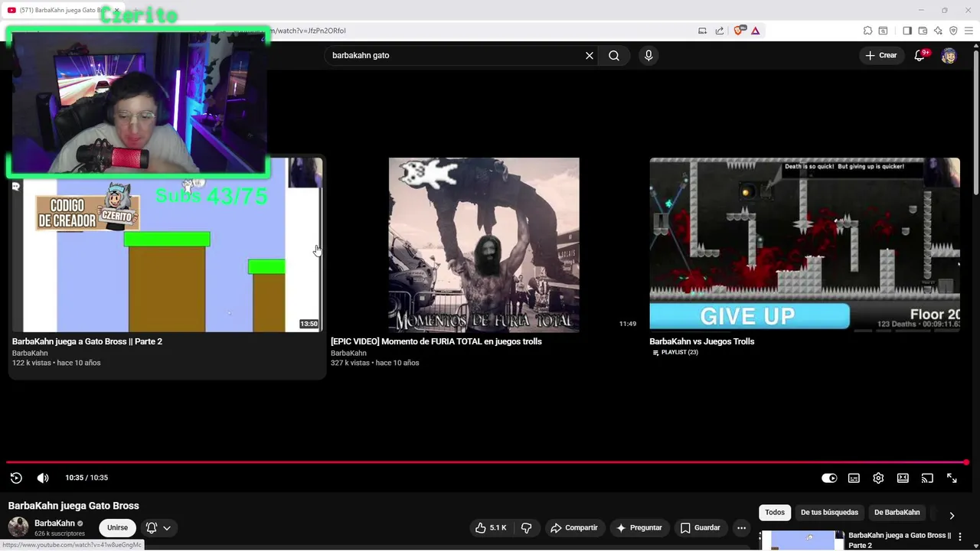Switch to theater mode view
The width and height of the screenshot is (980, 551).
903,478
